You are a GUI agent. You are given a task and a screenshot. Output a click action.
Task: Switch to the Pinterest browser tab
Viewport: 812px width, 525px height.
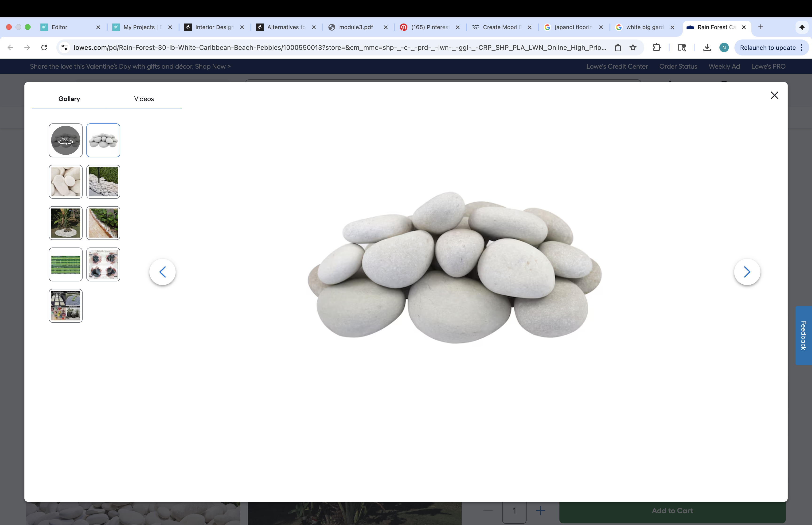coord(429,27)
